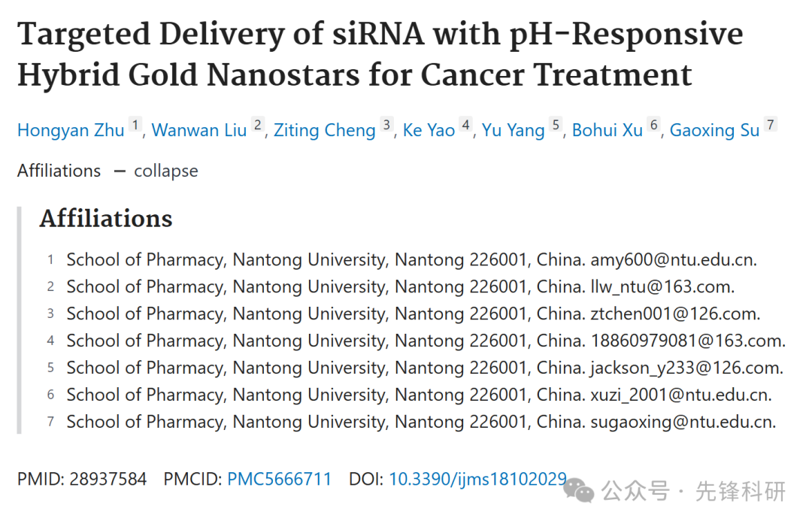Click affiliation superscript 7 after Gaoxing Su

771,125
